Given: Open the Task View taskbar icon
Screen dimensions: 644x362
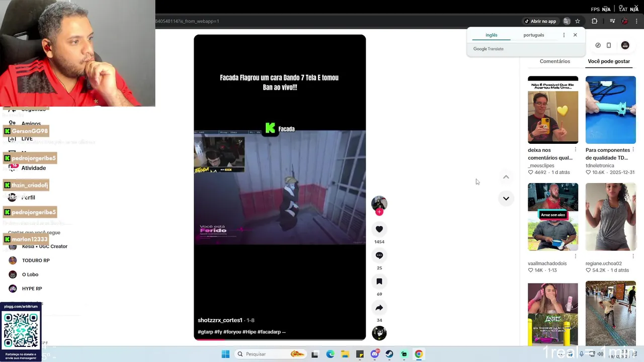Looking at the screenshot, I should 315,354.
